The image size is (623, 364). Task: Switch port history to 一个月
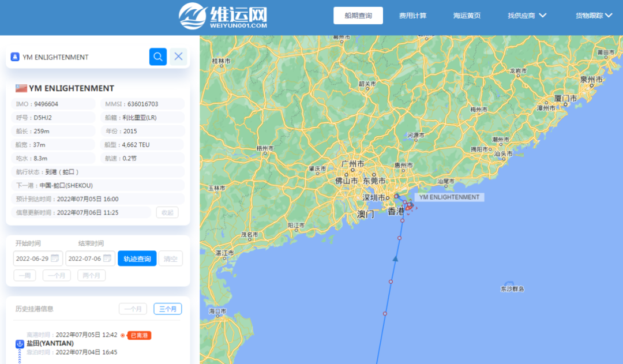point(133,309)
